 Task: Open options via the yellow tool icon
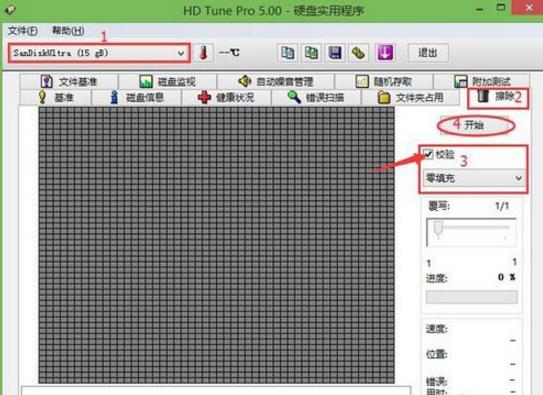tap(358, 53)
